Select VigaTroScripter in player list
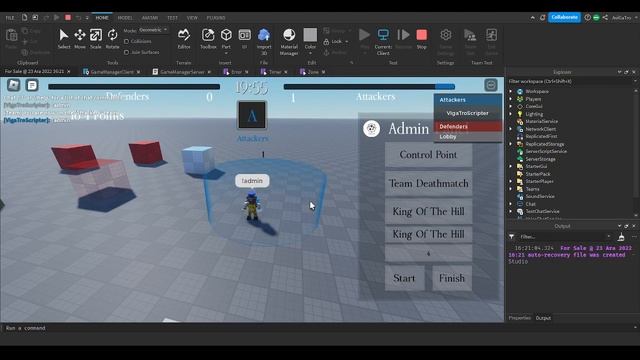Screen dimensions: 640x360 (x=468, y=113)
